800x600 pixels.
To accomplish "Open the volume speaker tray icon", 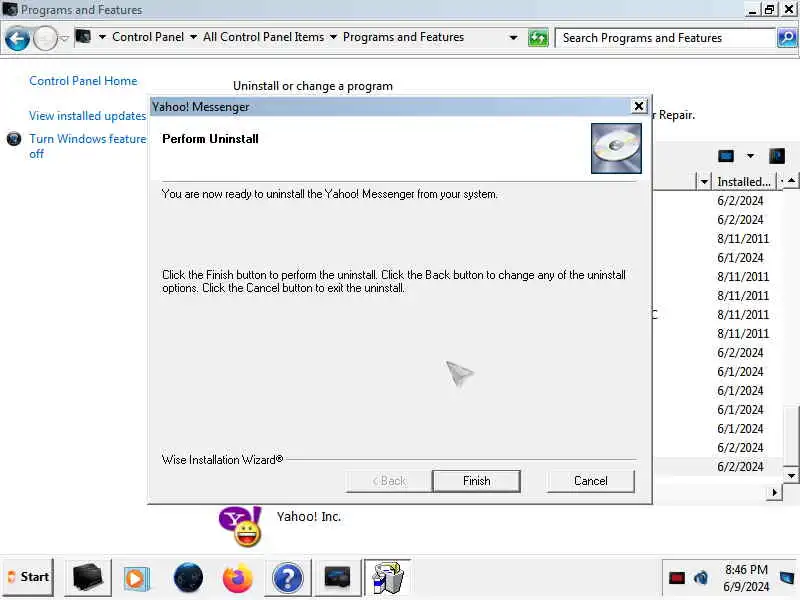I will pyautogui.click(x=701, y=578).
